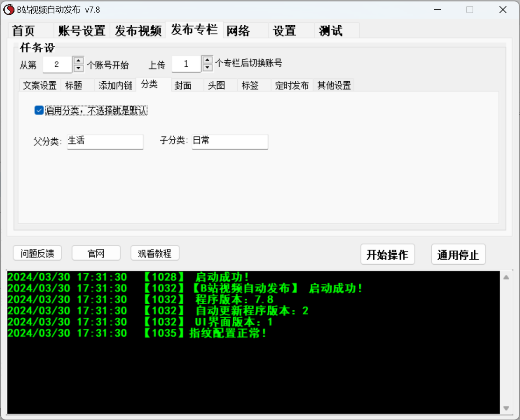Screen dimensions: 520x420
Task: Switch to the 标签 sub-tab
Action: [x=254, y=85]
